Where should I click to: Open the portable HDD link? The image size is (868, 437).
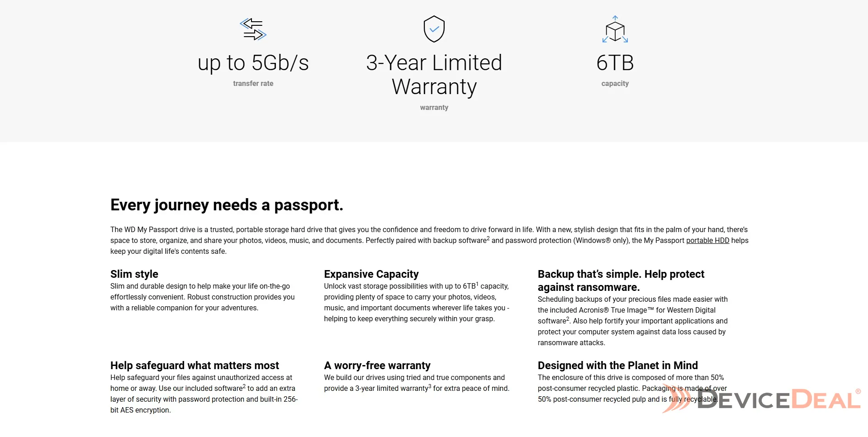(x=707, y=241)
